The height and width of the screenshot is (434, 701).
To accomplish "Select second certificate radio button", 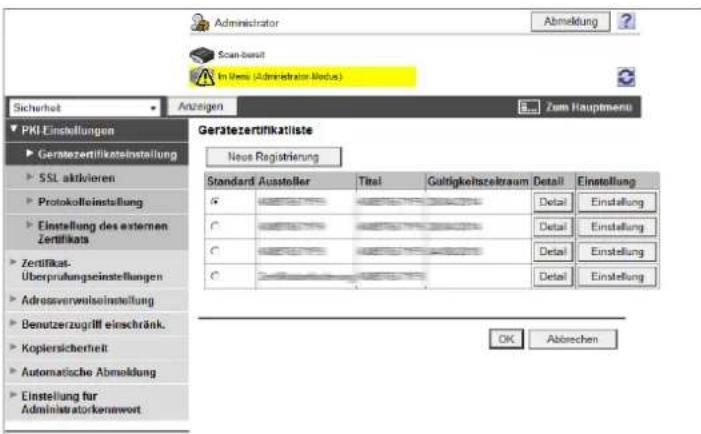I will click(215, 226).
